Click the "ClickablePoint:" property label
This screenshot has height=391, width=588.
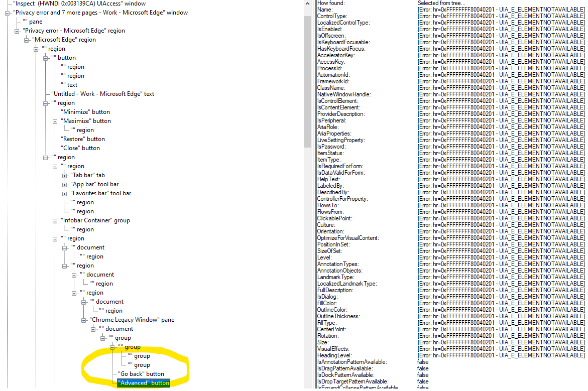334,218
